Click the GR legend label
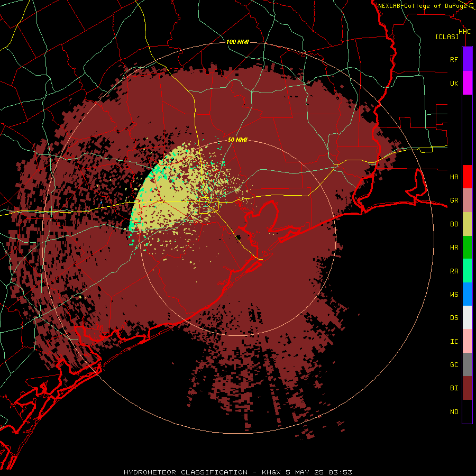The image size is (476, 476). (x=454, y=200)
